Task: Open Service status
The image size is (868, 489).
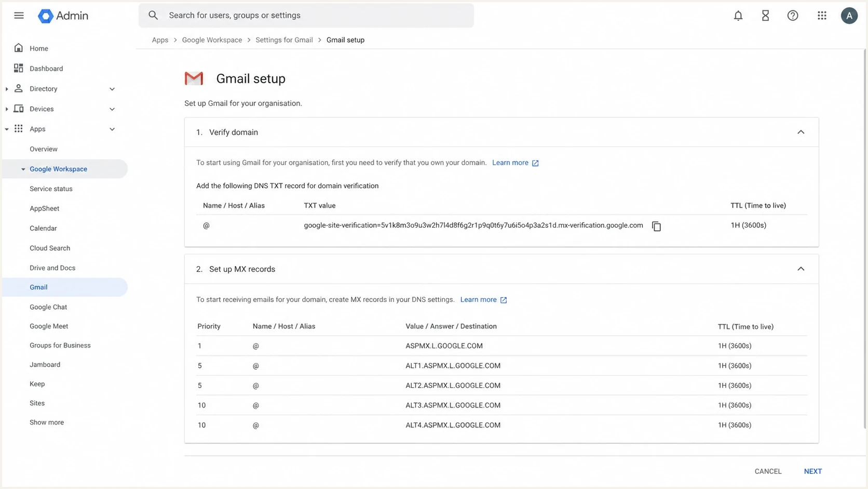Action: coord(51,189)
